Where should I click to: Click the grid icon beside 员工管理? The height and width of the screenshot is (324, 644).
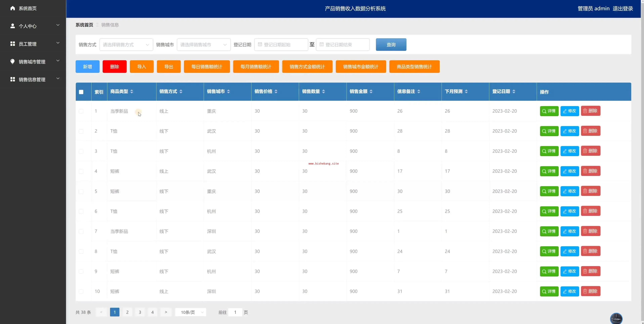pos(12,44)
